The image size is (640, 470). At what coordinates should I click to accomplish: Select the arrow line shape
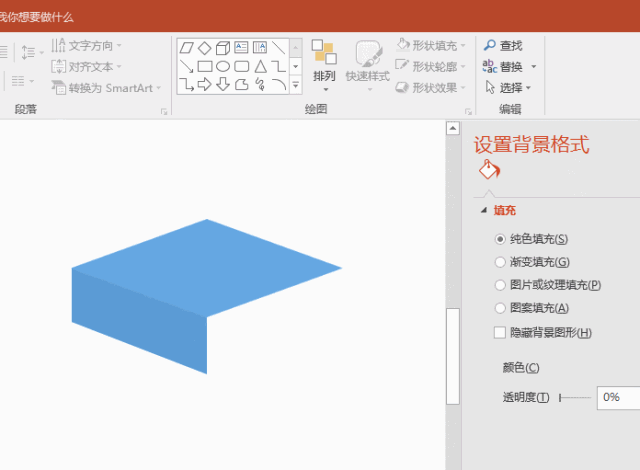click(187, 66)
